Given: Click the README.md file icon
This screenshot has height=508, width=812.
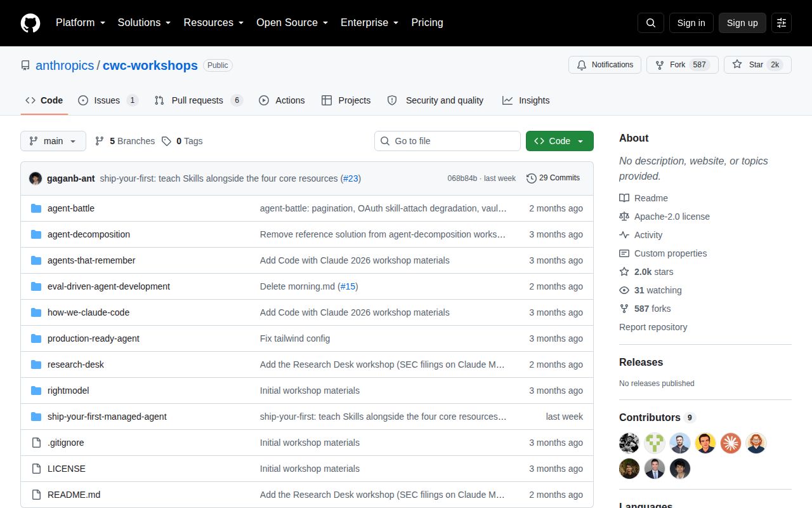Looking at the screenshot, I should pos(36,495).
